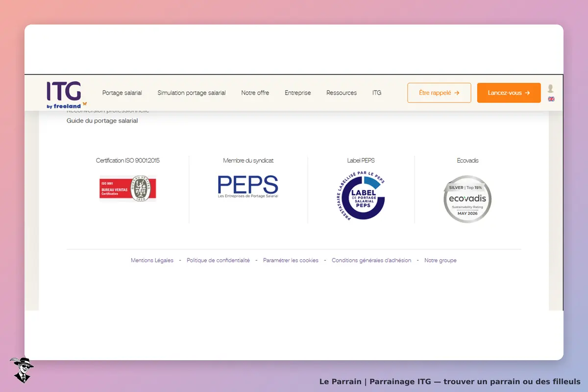This screenshot has height=392, width=588.
Task: Click the Certification ISO 9001:2015 heading
Action: coord(128,160)
